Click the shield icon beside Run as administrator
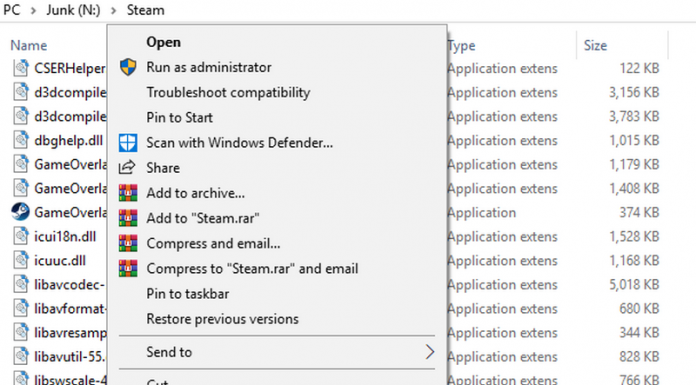Screen dimensions: 696x385 [128, 67]
